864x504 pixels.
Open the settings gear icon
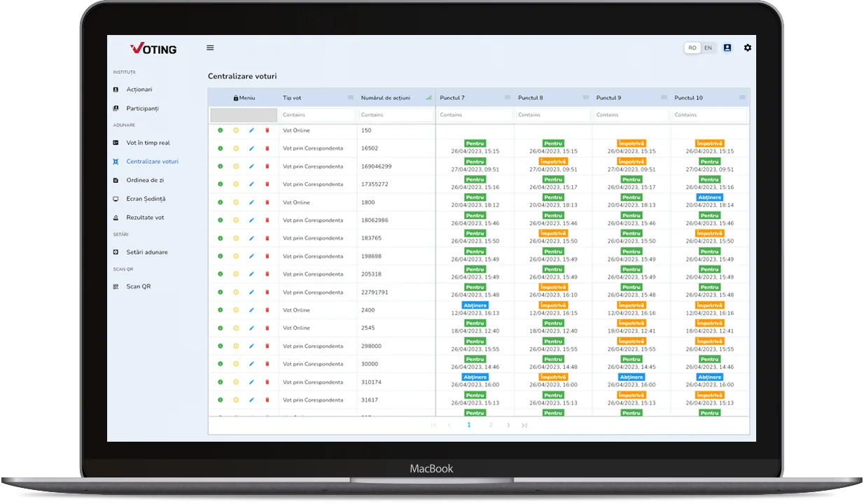(748, 48)
